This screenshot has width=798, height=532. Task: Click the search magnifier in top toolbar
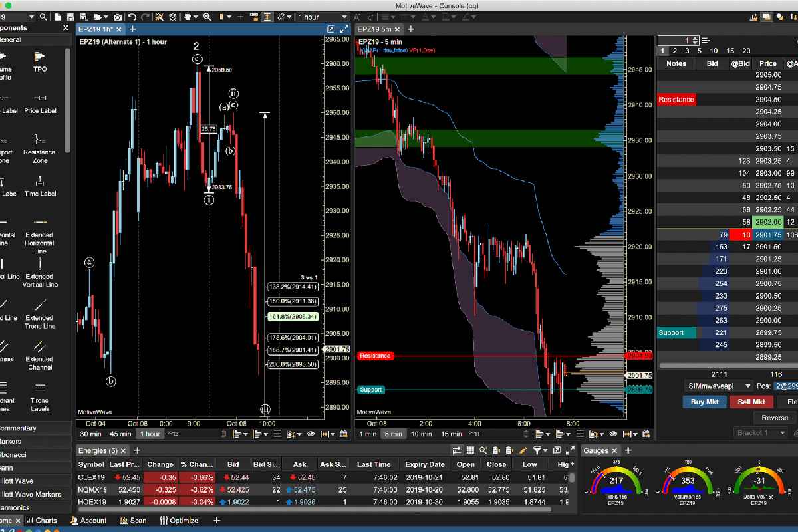43,17
